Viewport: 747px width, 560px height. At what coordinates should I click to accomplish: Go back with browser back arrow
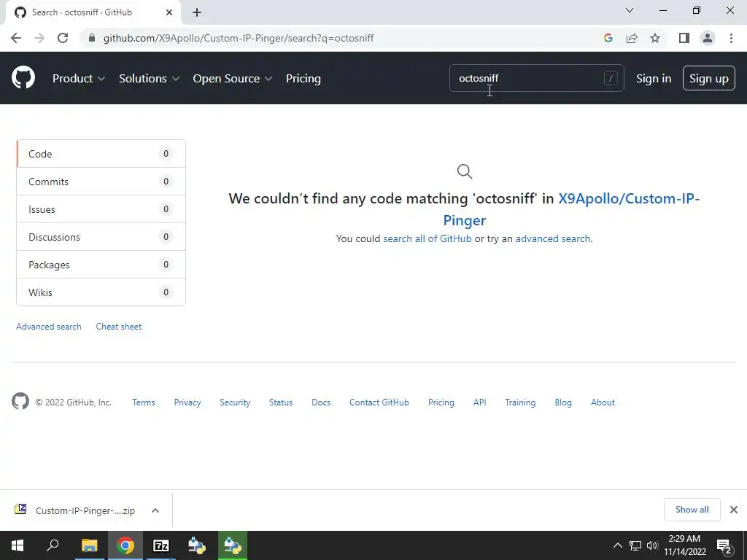pos(16,38)
